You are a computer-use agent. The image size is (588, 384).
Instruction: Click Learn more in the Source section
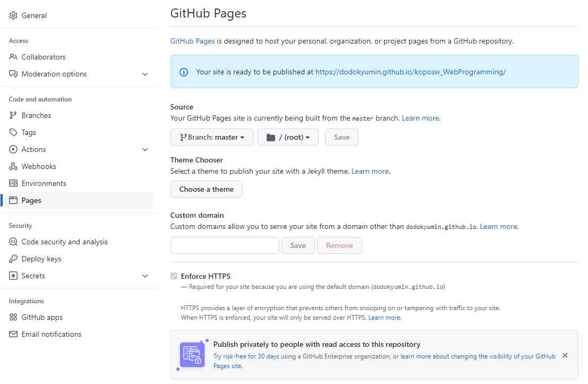(420, 118)
